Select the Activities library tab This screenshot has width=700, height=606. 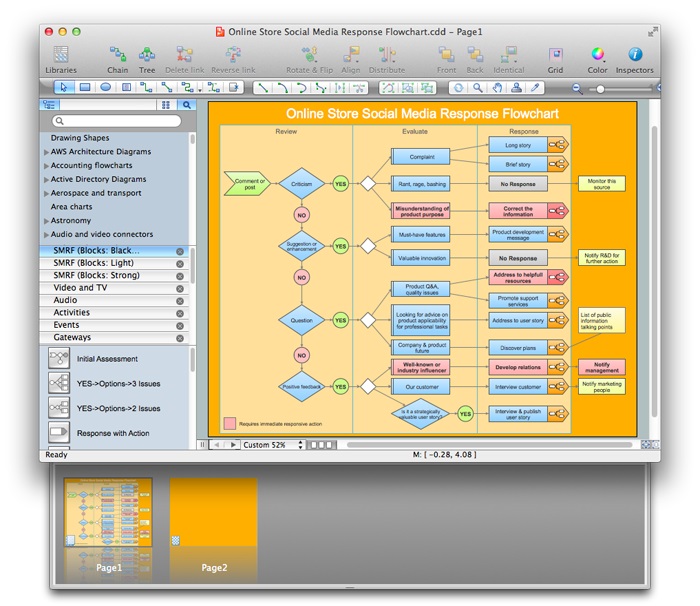coord(114,313)
